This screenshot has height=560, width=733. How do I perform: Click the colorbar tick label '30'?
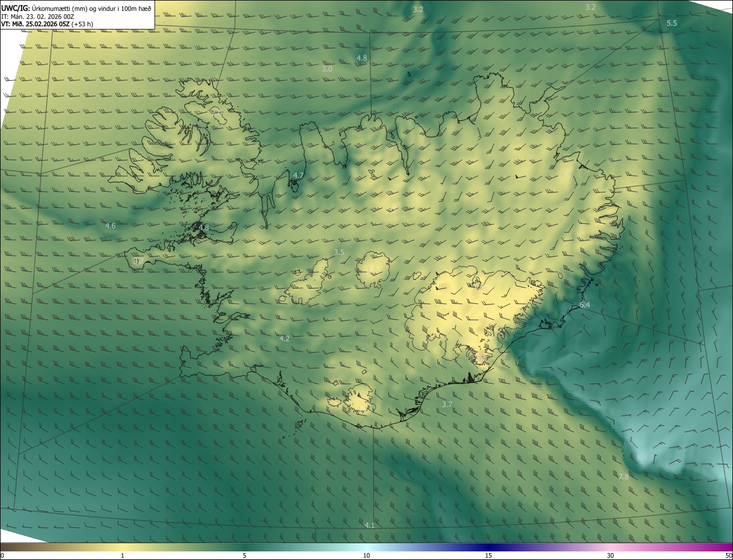[610, 555]
